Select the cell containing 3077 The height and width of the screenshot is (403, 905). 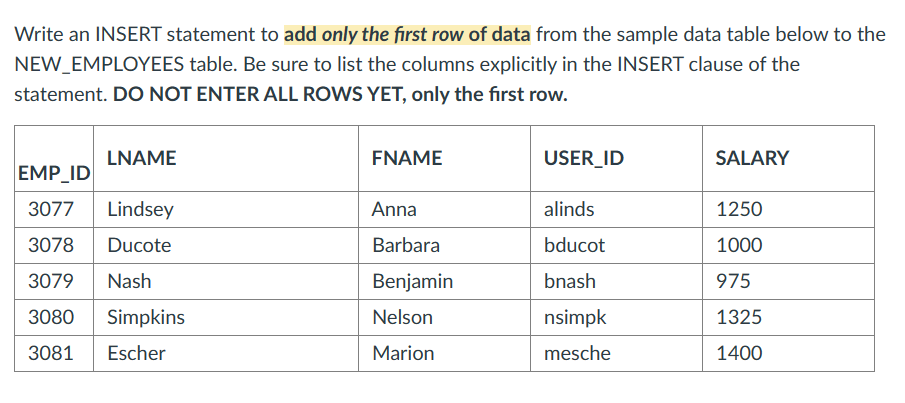[x=54, y=209]
